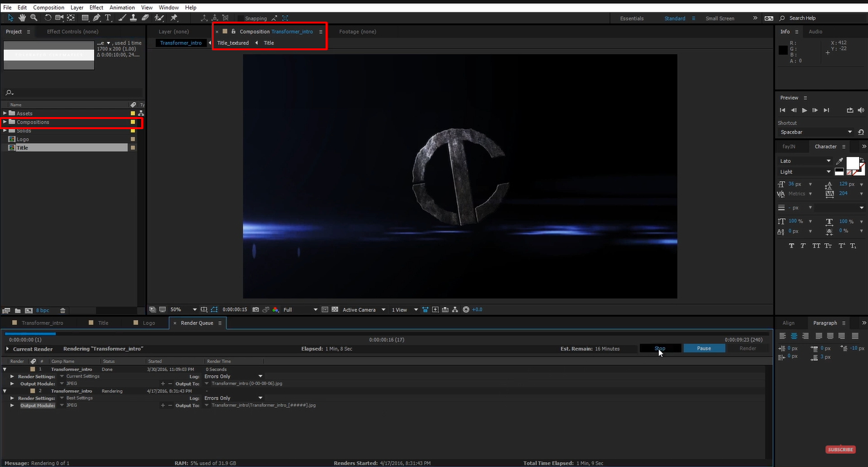The width and height of the screenshot is (868, 467).
Task: Select the Hand tool in the toolbar
Action: click(x=22, y=18)
